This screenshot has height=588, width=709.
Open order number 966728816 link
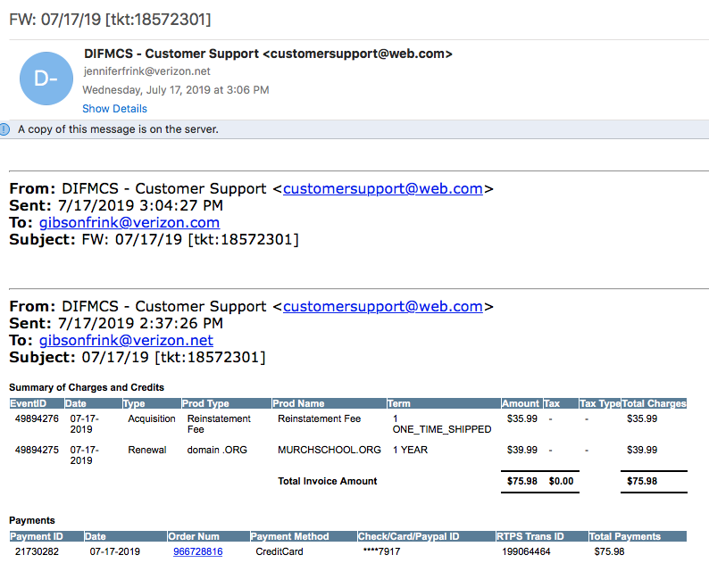click(x=197, y=551)
